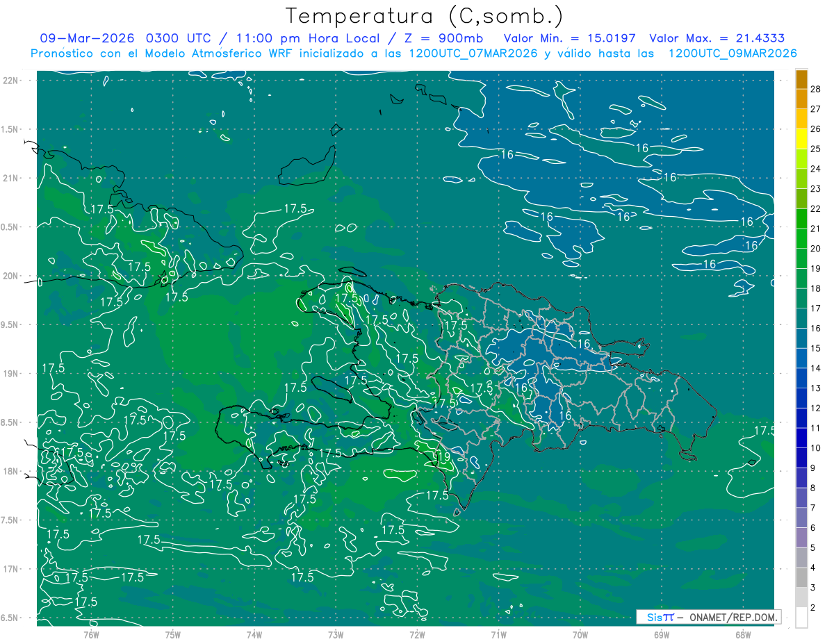Click the "17N" latitude axis label
Image resolution: width=834 pixels, height=644 pixels.
click(x=11, y=569)
